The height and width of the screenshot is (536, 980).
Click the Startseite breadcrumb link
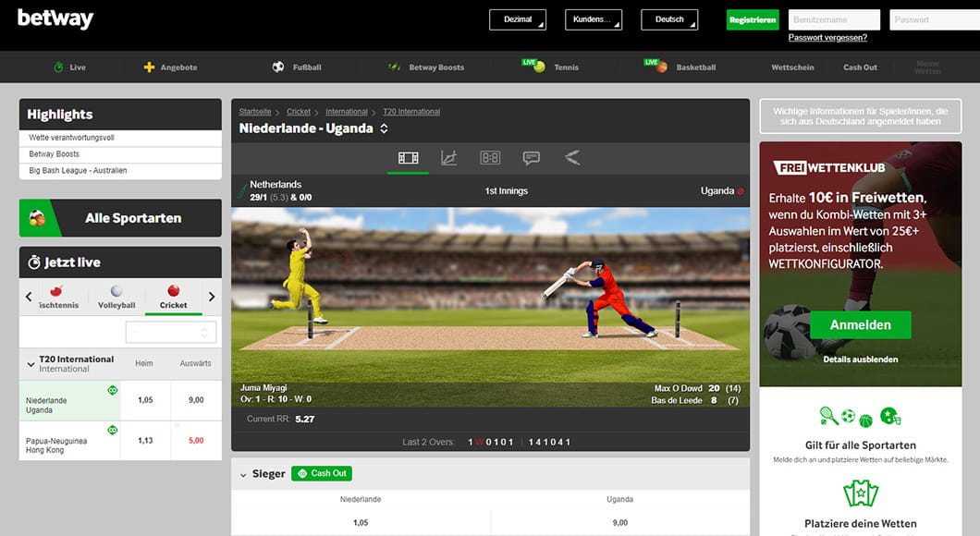pos(255,112)
